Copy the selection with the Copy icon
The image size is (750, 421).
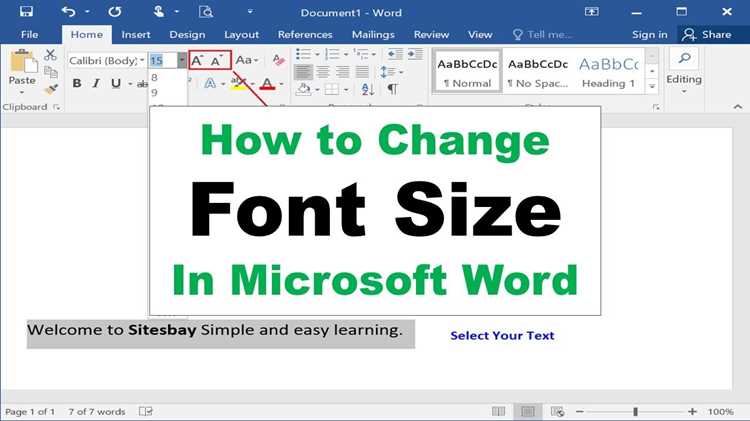(x=51, y=72)
